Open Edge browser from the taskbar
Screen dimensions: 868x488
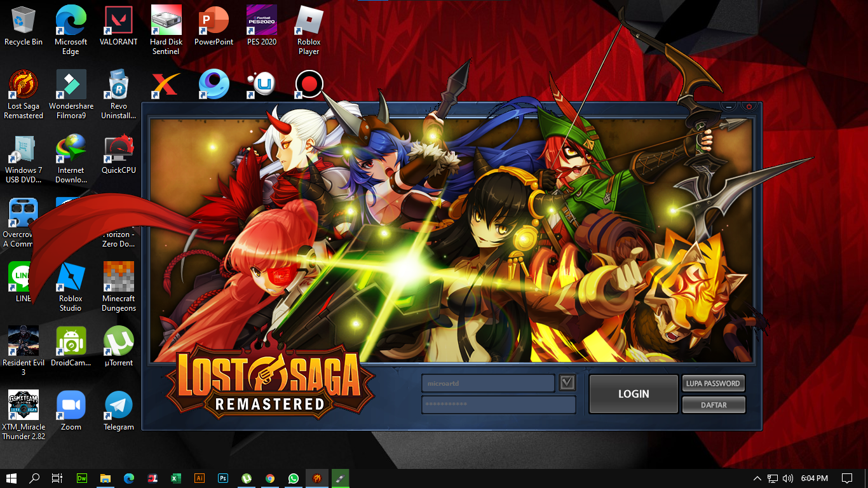click(129, 478)
